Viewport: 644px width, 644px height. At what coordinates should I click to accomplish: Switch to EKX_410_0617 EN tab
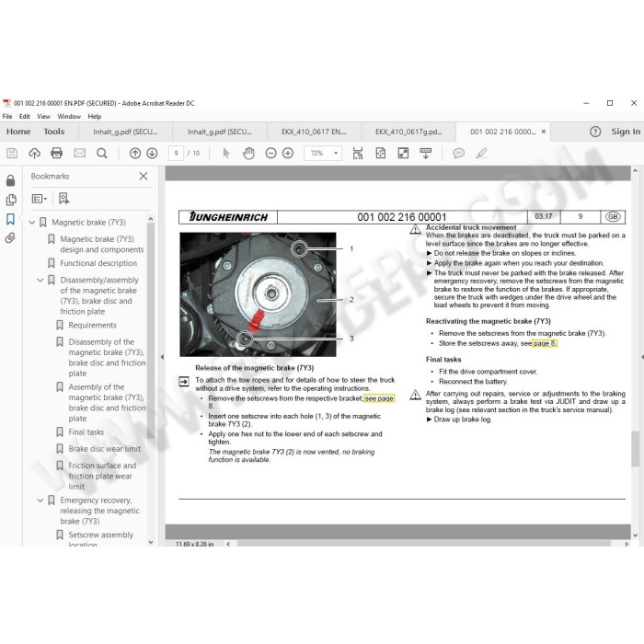(315, 132)
